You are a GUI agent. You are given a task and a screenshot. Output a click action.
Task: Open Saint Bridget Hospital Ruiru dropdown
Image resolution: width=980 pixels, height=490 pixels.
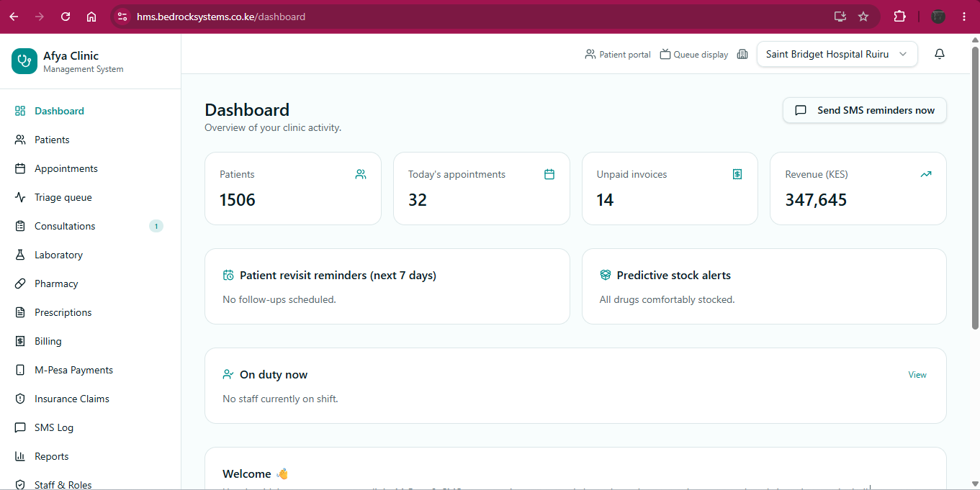click(x=837, y=54)
